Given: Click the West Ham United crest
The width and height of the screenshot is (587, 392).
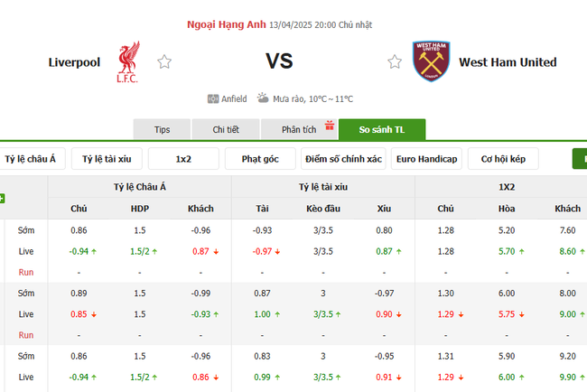Looking at the screenshot, I should [431, 61].
